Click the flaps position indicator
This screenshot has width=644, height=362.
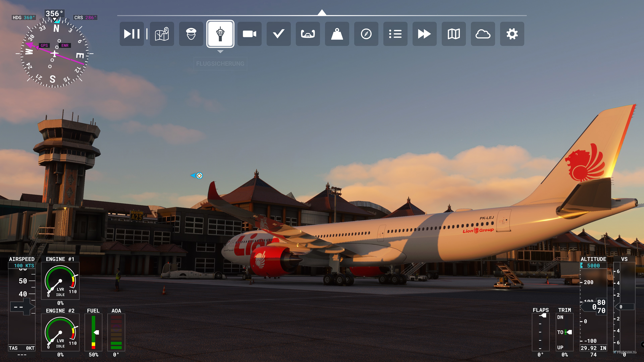[x=541, y=332]
